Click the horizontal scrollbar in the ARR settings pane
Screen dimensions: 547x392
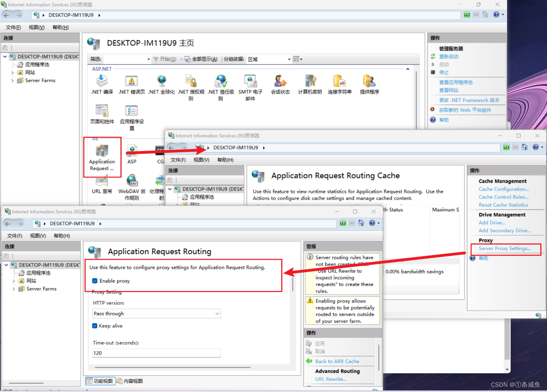point(172,367)
